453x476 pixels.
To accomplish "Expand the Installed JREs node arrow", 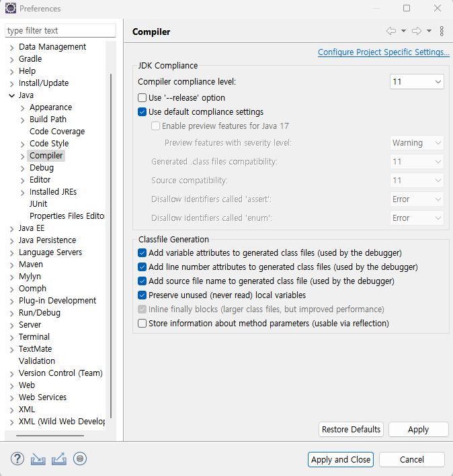I will (x=22, y=193).
